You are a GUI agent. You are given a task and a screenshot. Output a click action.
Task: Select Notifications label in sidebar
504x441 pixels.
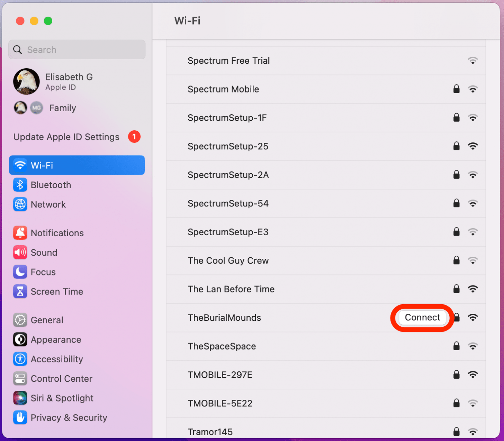tap(57, 233)
